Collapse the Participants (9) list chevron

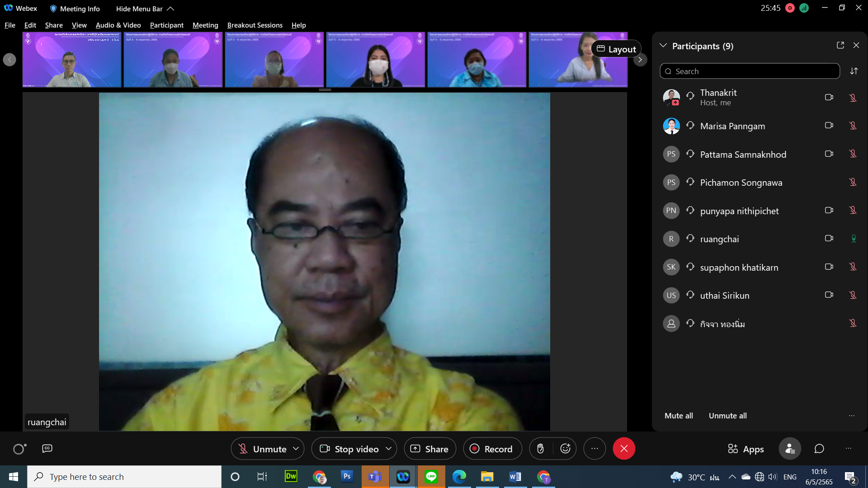click(x=663, y=46)
